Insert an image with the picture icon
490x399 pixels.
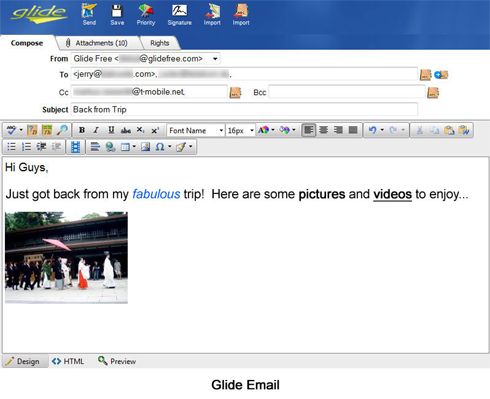tap(145, 147)
